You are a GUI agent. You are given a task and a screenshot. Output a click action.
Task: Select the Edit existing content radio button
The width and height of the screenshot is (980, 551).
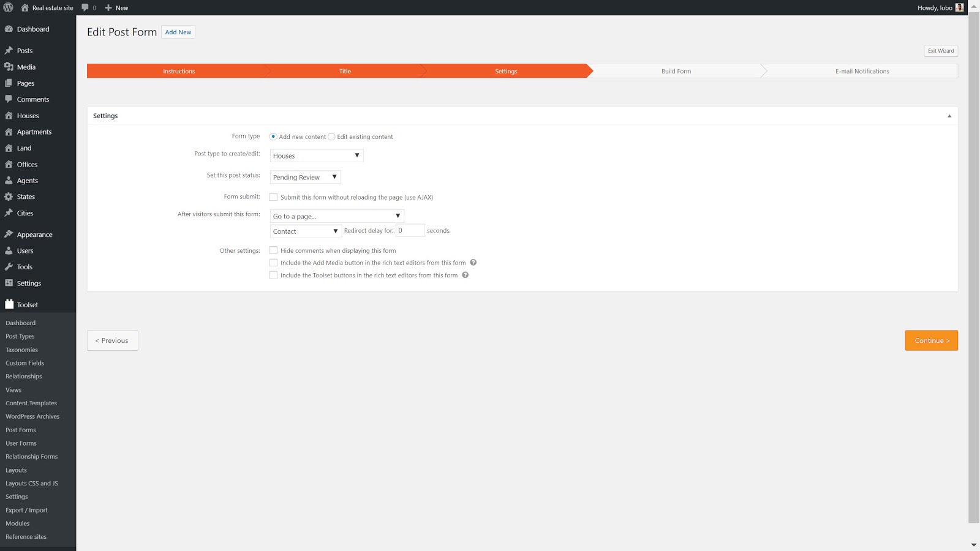(331, 137)
